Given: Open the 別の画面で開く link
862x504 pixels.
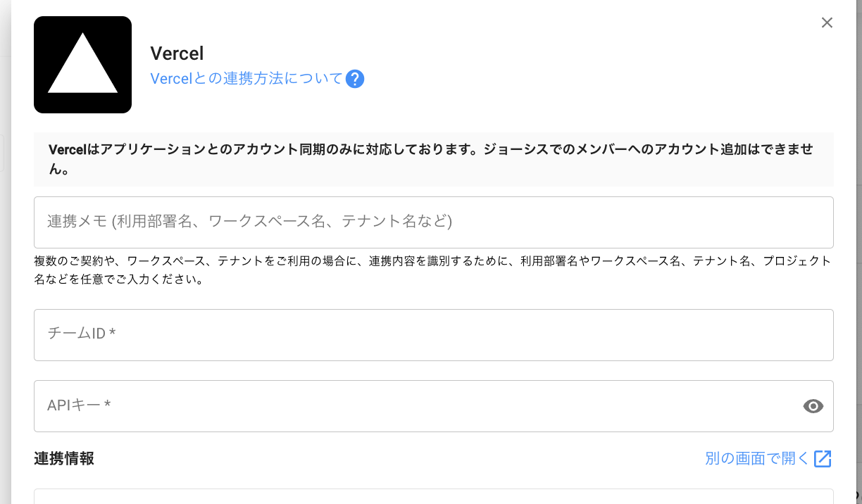Looking at the screenshot, I should tap(757, 459).
